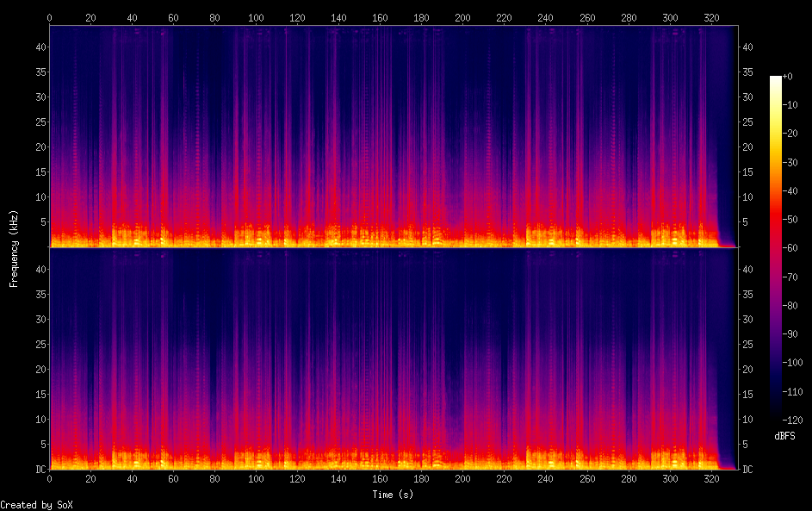
Task: Select the "-60" value on the color scale
Action: point(790,247)
